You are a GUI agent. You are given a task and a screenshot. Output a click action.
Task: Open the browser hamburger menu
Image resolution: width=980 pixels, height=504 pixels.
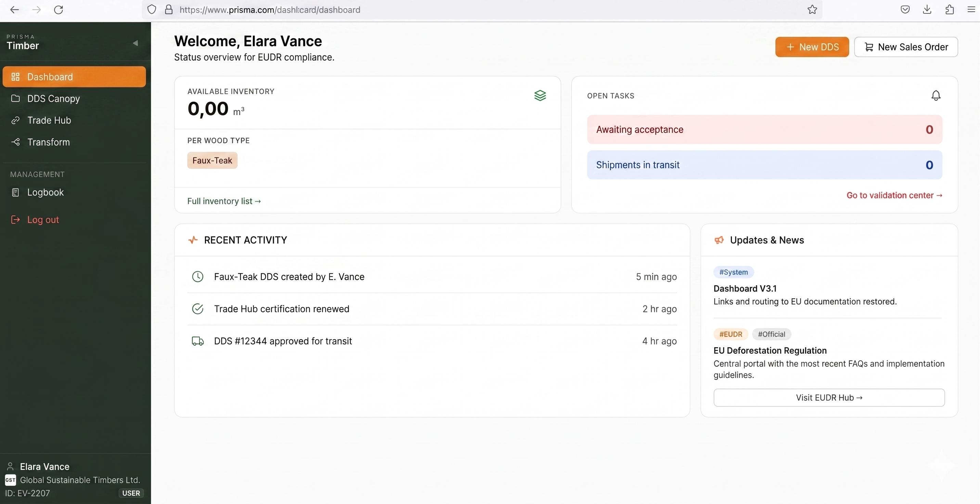[x=971, y=10]
